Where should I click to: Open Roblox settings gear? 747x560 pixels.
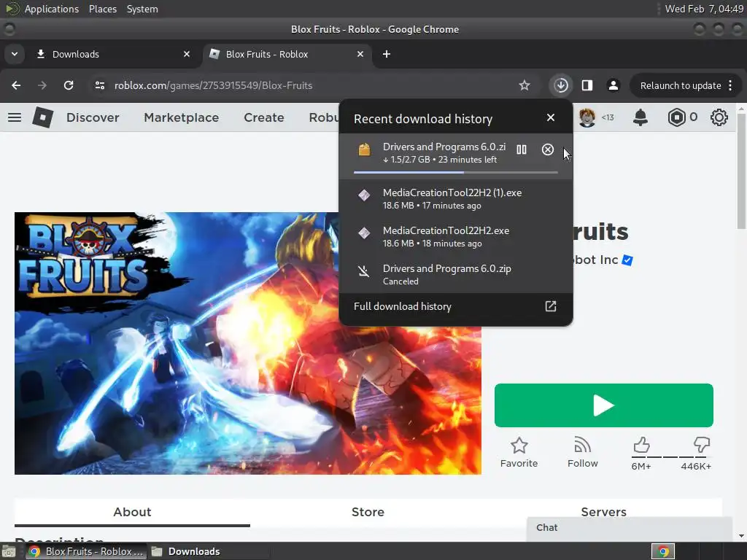(719, 117)
